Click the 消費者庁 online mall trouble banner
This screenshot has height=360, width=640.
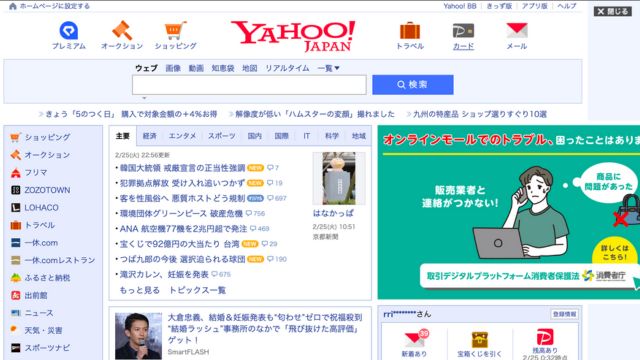(509, 212)
